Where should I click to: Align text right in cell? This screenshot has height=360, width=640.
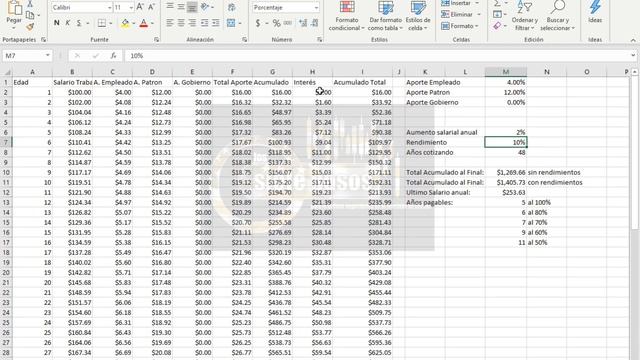point(192,23)
